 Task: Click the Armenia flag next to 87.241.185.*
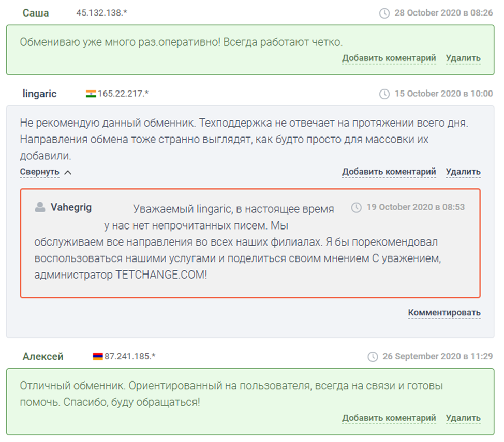(98, 356)
